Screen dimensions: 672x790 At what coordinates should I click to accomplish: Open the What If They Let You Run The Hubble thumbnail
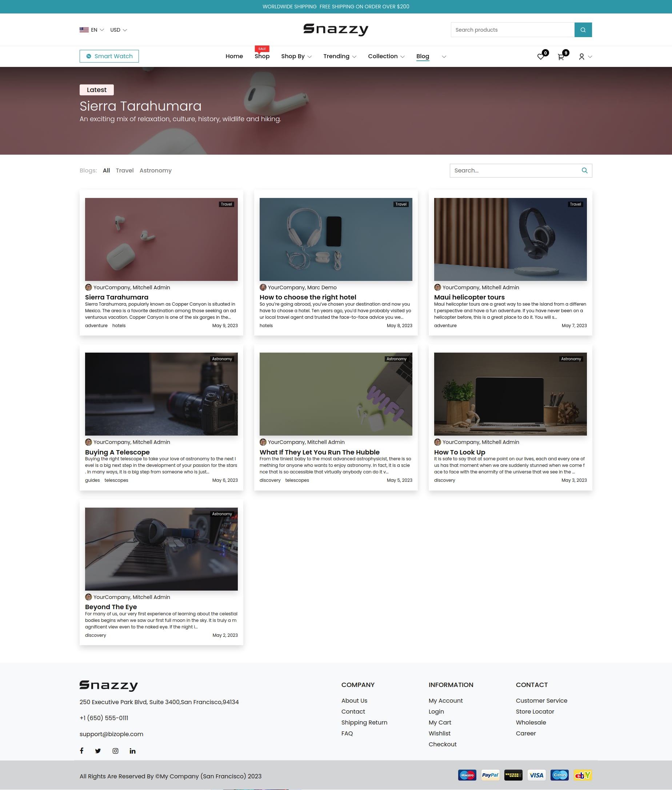(336, 394)
